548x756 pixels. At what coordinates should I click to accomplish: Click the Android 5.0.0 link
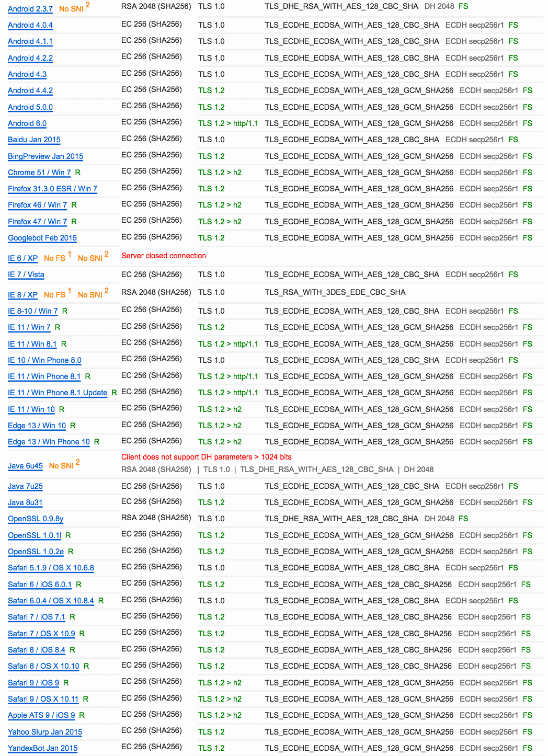pos(30,107)
